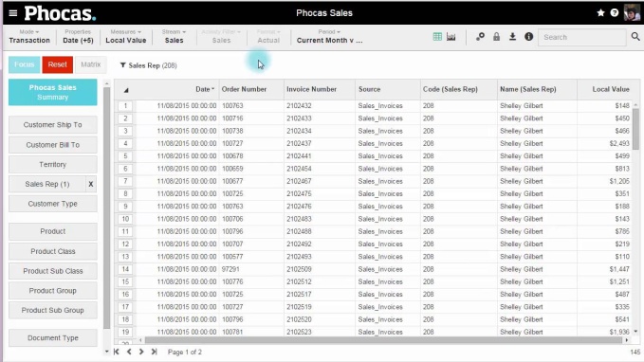The height and width of the screenshot is (362, 644).
Task: Click the share/link options icon
Action: pyautogui.click(x=480, y=37)
